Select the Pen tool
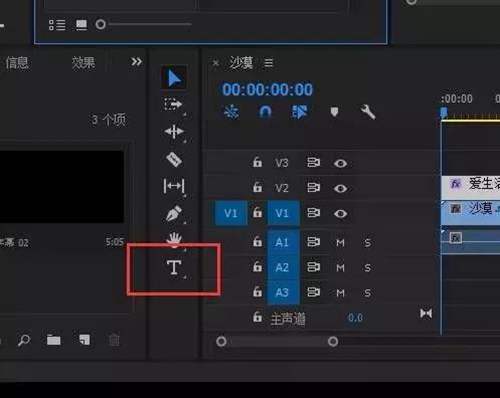This screenshot has height=398, width=500. click(x=174, y=214)
